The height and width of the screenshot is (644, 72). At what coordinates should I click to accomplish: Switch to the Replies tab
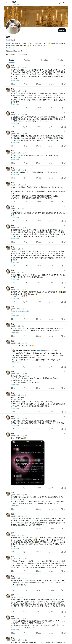point(27,60)
